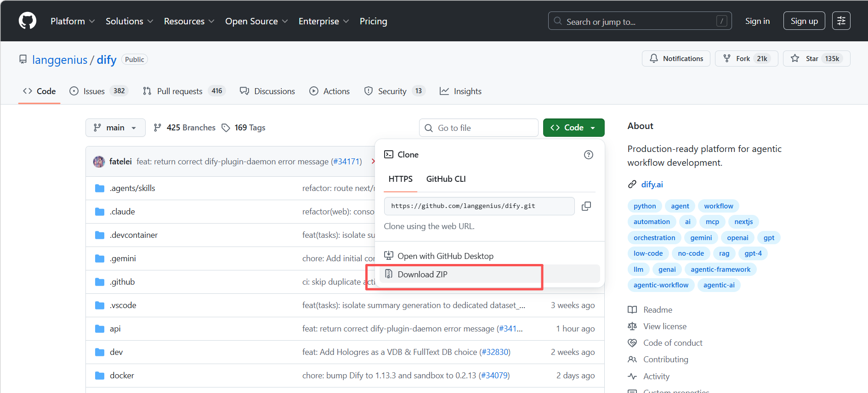Viewport: 868px width, 393px height.
Task: Visit the dify.ai website link
Action: click(652, 185)
